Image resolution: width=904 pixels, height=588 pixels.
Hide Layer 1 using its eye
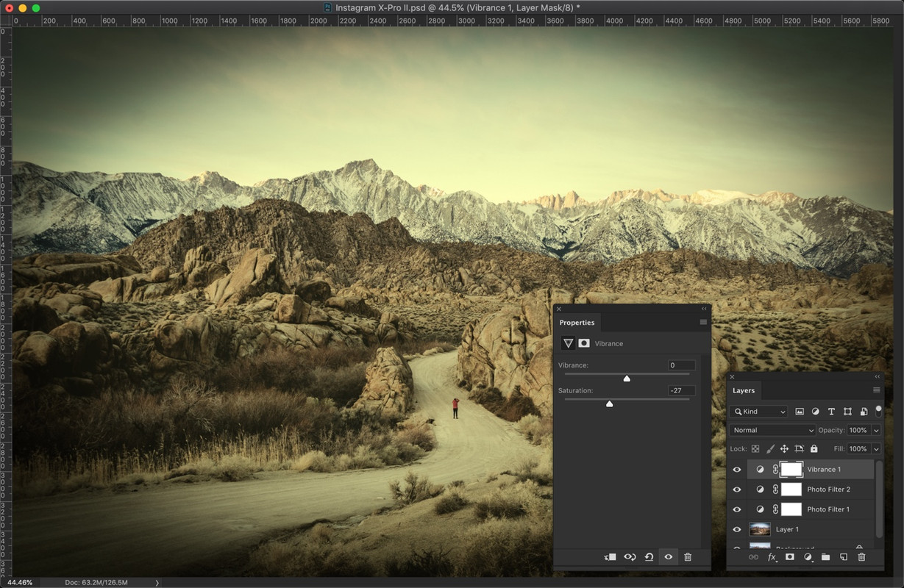click(737, 529)
